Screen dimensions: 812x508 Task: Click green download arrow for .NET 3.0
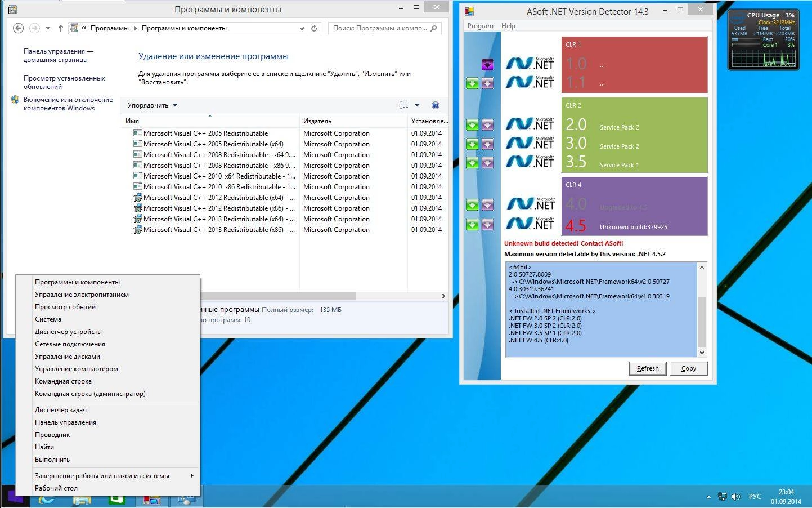(472, 144)
